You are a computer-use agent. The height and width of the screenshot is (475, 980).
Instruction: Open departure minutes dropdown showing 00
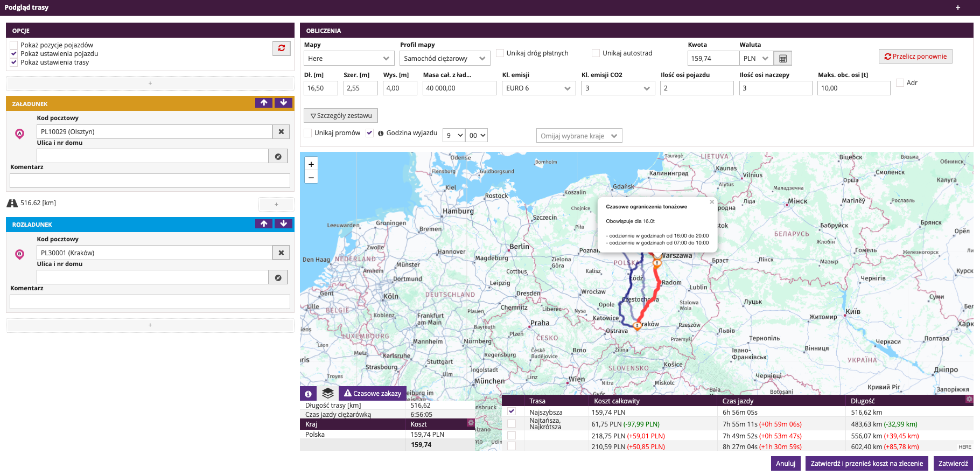477,135
